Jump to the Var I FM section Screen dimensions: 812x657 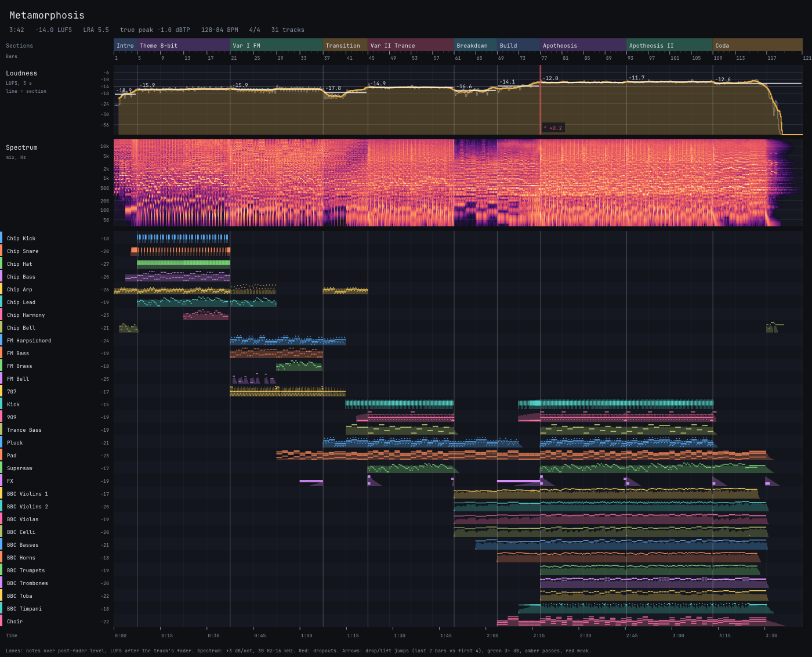276,45
